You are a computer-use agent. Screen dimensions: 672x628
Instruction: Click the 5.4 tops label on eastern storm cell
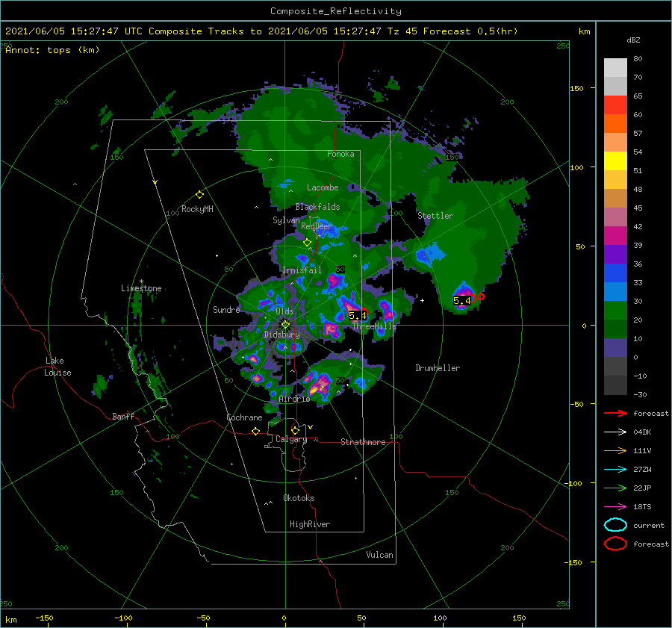(462, 300)
